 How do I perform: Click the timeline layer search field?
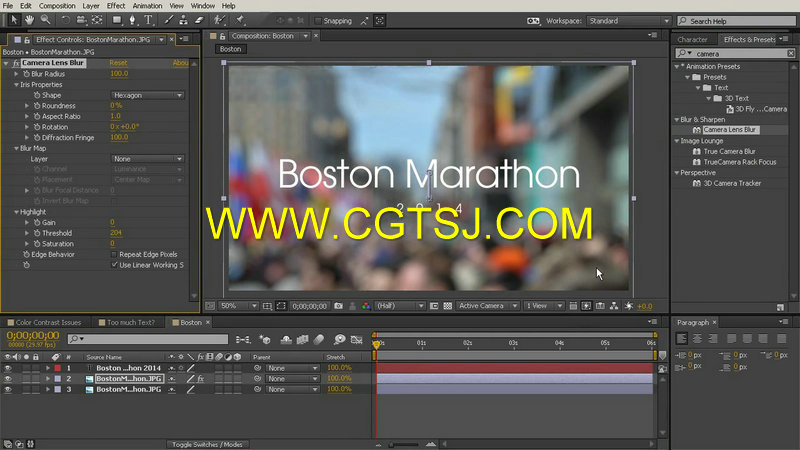point(148,339)
